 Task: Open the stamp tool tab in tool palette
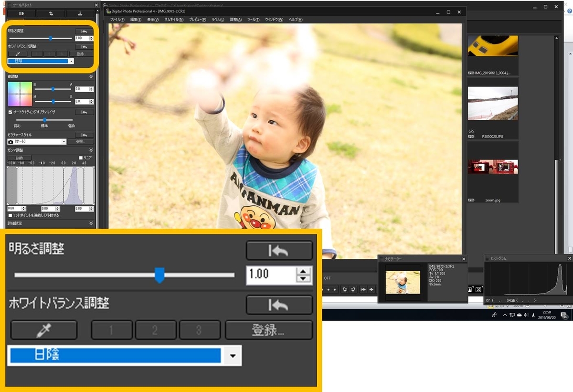[x=80, y=13]
